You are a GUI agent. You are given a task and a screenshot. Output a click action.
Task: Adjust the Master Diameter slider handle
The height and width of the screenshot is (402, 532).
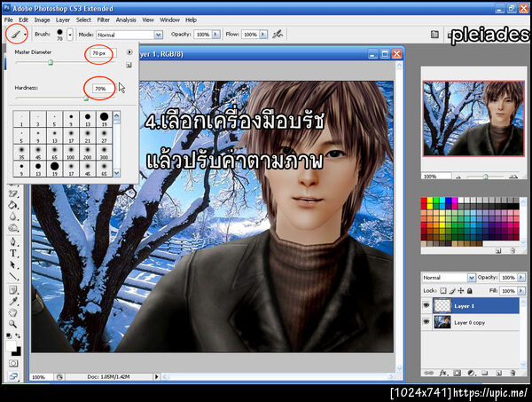51,62
